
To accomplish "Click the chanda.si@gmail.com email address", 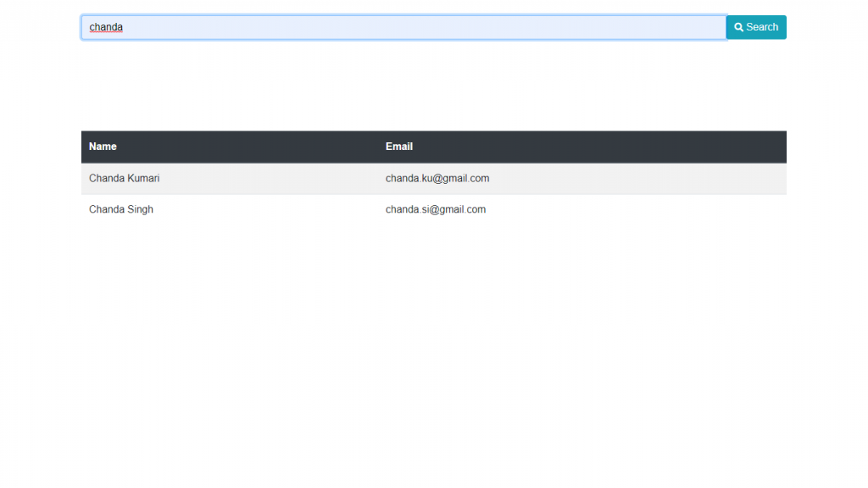I will 436,209.
